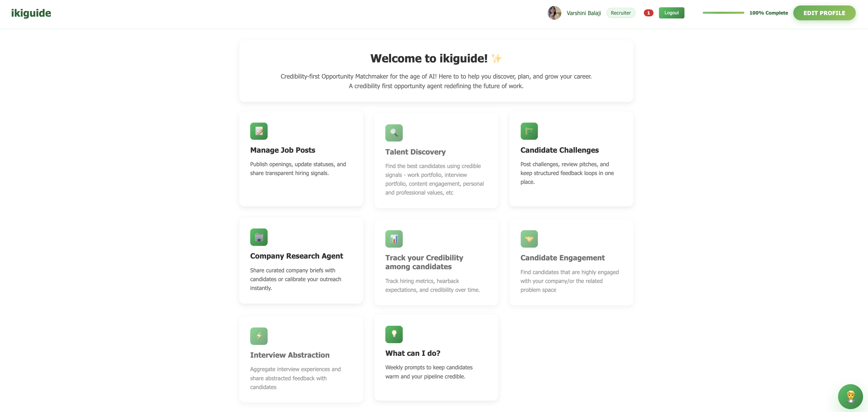Image resolution: width=868 pixels, height=412 pixels.
Task: Click the bar chart Track your Credibility icon
Action: coord(394,239)
